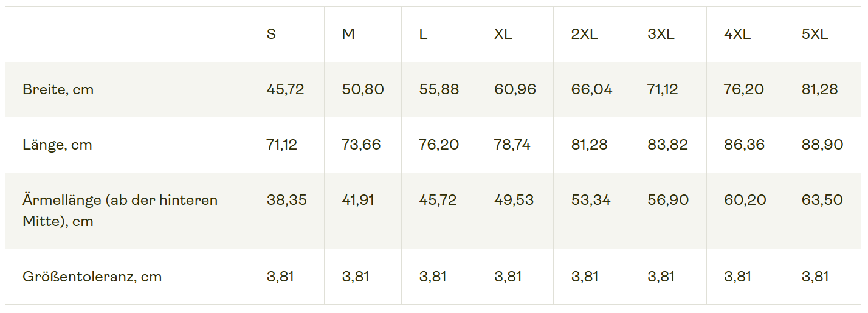Click the 53,34 Ärmellänge value for 2XL
Screen dimensions: 868x313
coord(591,201)
